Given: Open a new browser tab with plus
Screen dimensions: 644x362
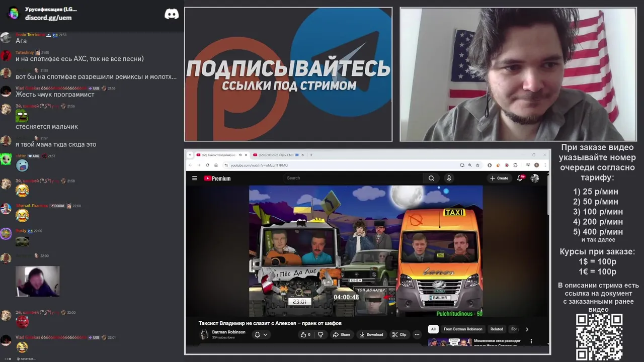Looking at the screenshot, I should pos(311,155).
